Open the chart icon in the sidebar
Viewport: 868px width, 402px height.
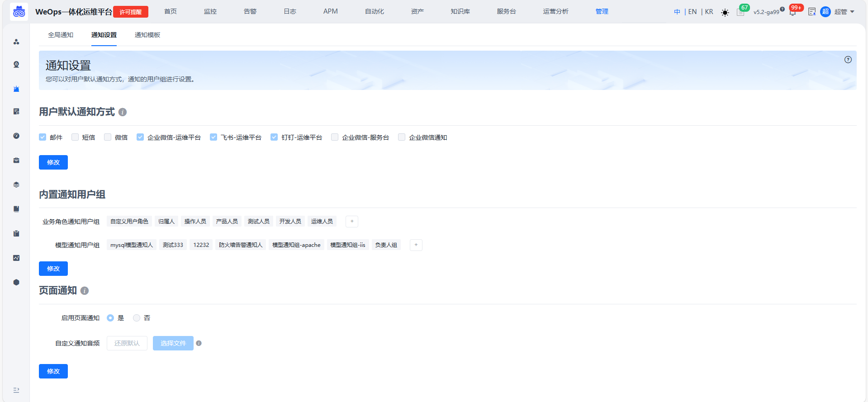[16, 258]
